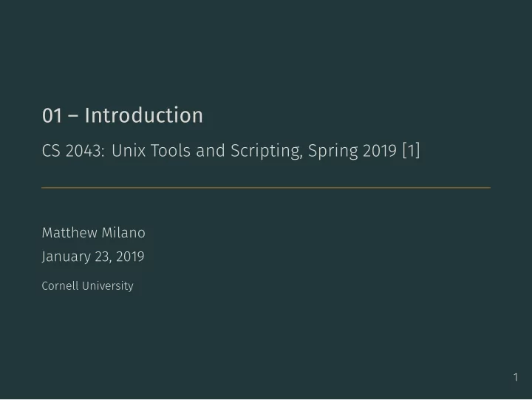The height and width of the screenshot is (400, 532).
Task: Select the slide number 1 in corner
Action: pyautogui.click(x=516, y=377)
